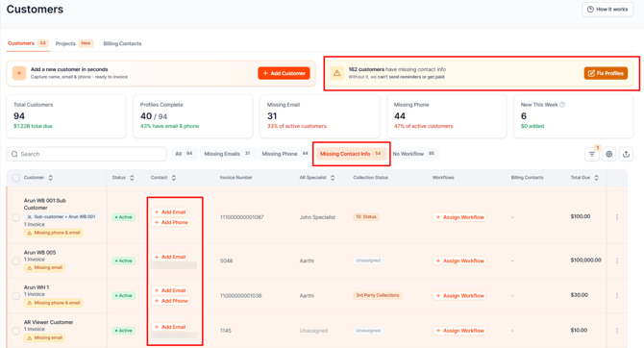Sort by Contact column
This screenshot has height=348, width=644.
tap(174, 178)
